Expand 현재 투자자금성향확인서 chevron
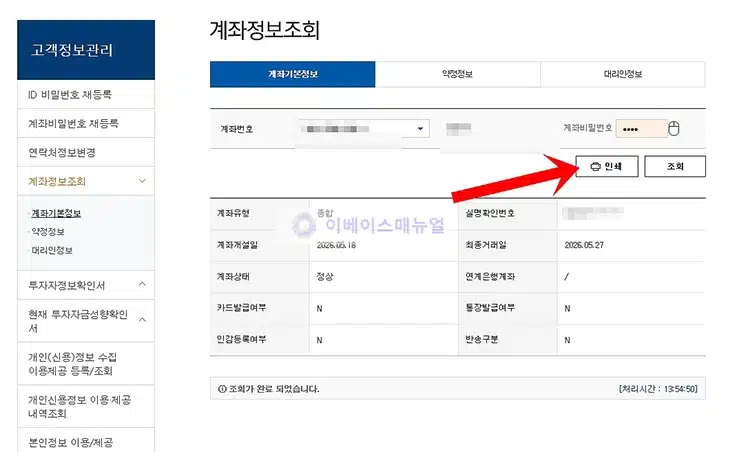This screenshot has height=452, width=730. click(142, 320)
